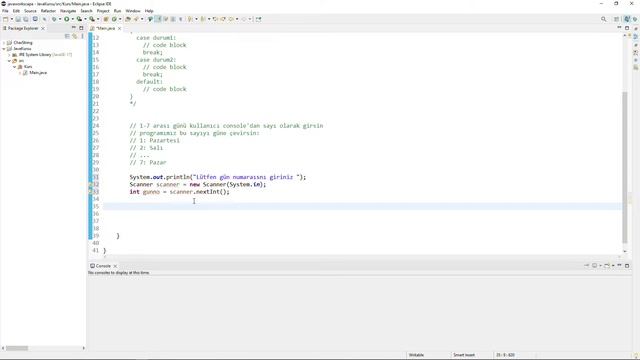This screenshot has width=640, height=360.
Task: Click the editor vertical scrollbar
Action: [624, 167]
